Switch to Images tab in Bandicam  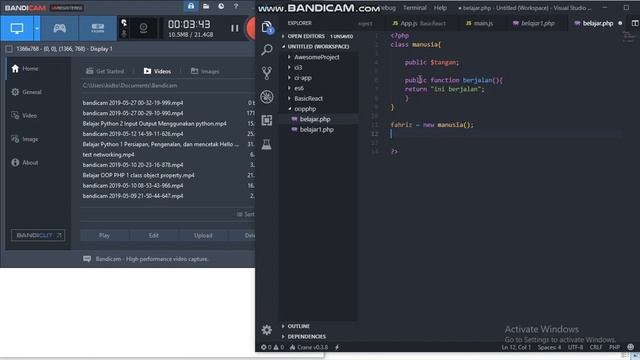pos(205,71)
